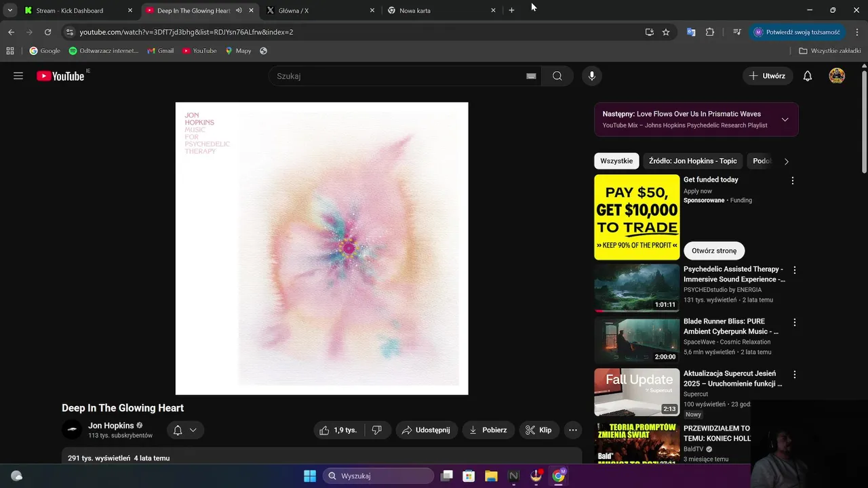Click Otwórz stronę ad button
This screenshot has height=488, width=868.
pos(714,251)
